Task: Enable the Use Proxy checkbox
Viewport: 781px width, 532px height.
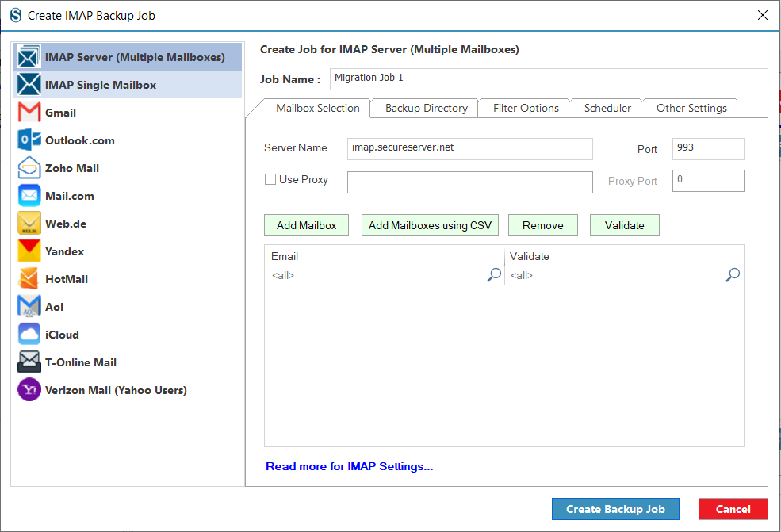Action: [x=270, y=179]
